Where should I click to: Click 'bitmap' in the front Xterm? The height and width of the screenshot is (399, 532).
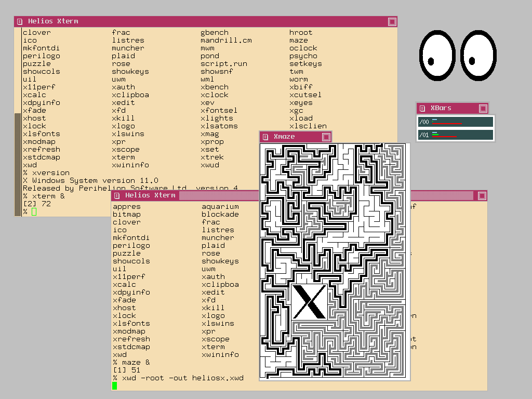point(127,215)
